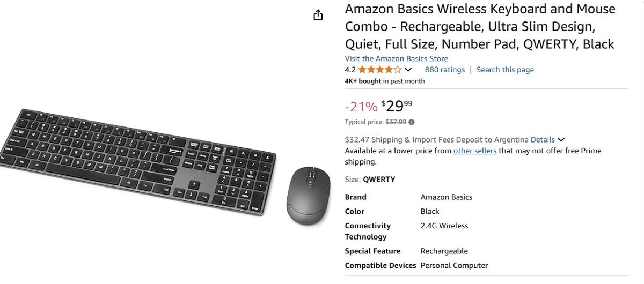
Task: Open the Visit the Amazon Basics Store link
Action: (x=396, y=58)
